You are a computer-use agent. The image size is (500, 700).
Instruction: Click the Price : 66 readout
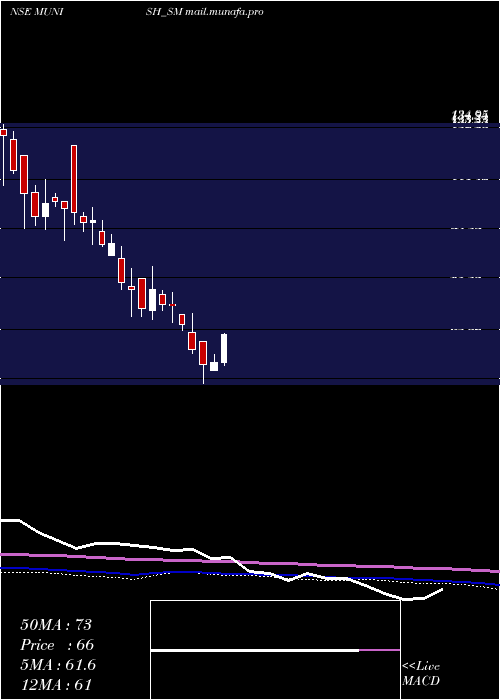click(57, 645)
